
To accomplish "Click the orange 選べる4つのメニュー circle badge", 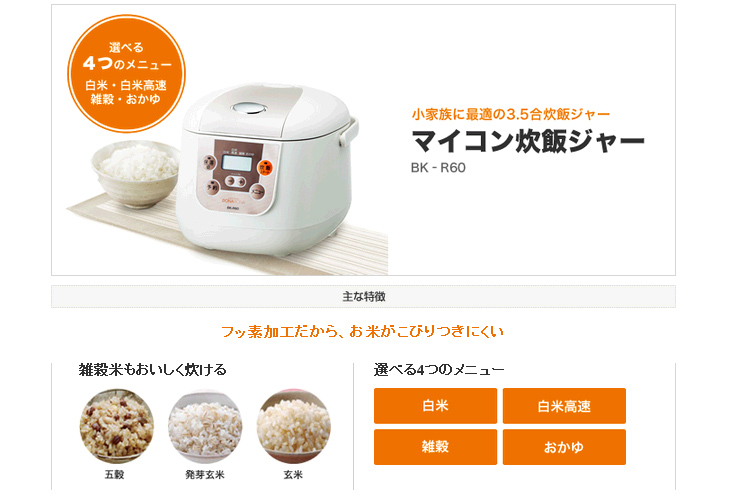I will 127,74.
